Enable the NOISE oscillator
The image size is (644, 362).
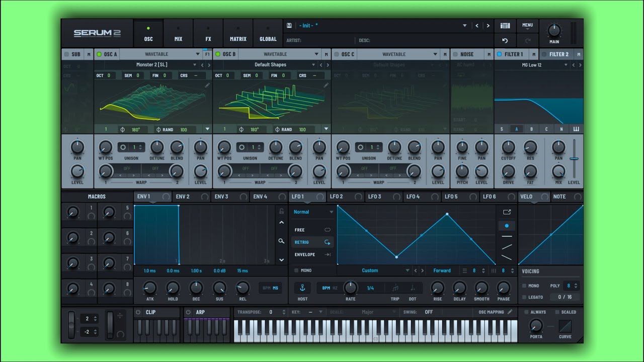[x=455, y=54]
